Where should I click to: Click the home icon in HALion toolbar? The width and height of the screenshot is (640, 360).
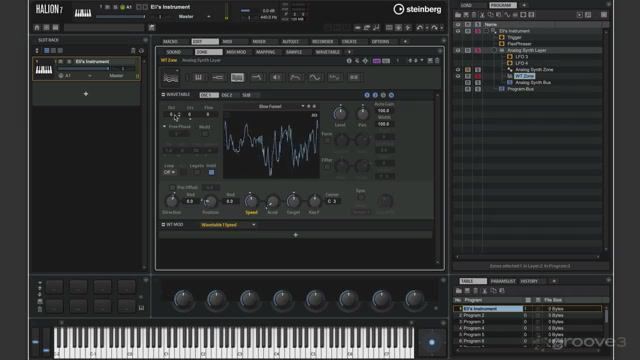pyautogui.click(x=37, y=27)
